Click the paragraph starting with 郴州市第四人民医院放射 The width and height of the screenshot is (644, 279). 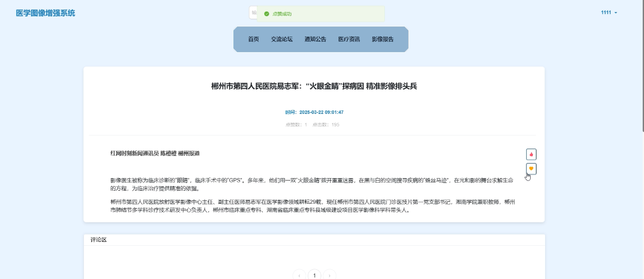coord(313,206)
